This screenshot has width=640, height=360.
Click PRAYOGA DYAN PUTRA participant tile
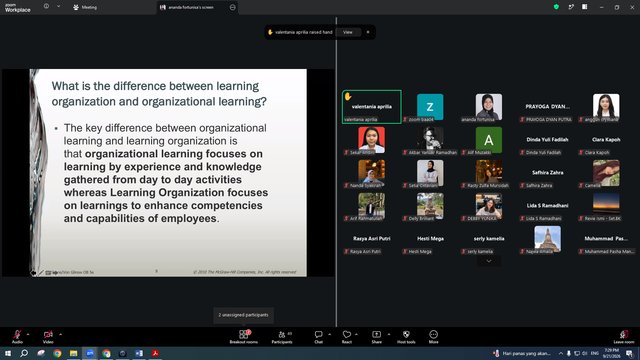point(547,107)
